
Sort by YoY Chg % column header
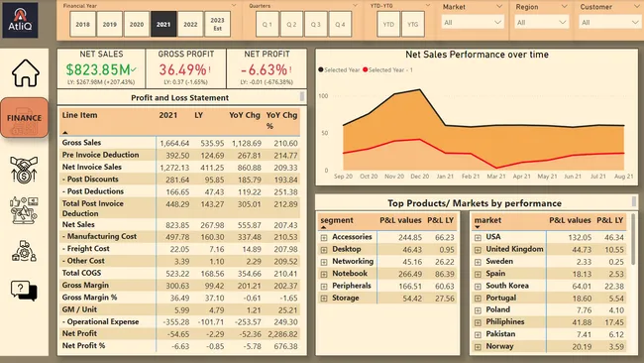[281, 120]
